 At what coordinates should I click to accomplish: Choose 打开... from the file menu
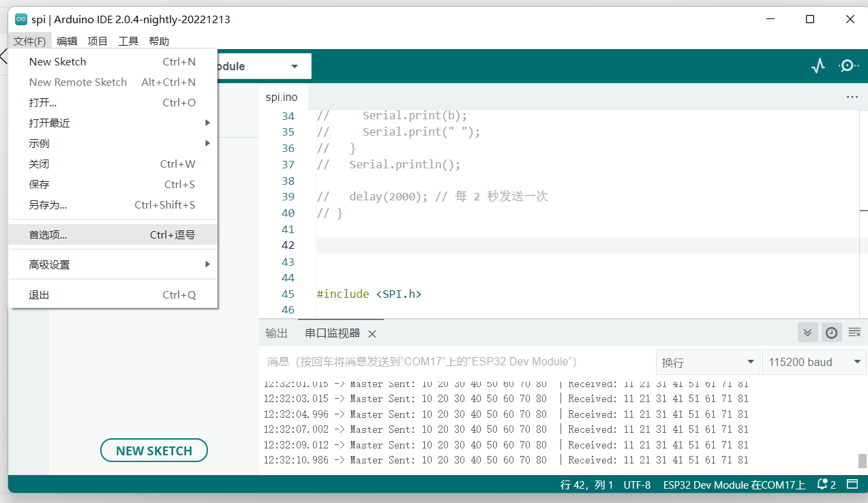[x=113, y=102]
